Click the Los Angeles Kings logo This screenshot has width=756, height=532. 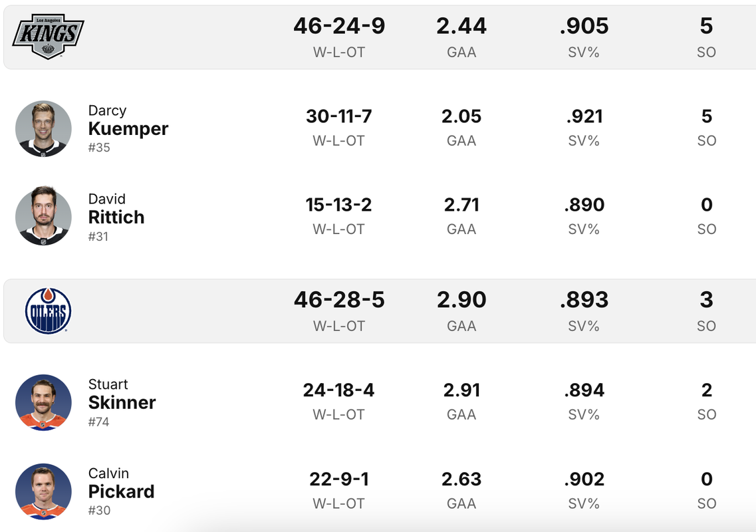tap(49, 37)
